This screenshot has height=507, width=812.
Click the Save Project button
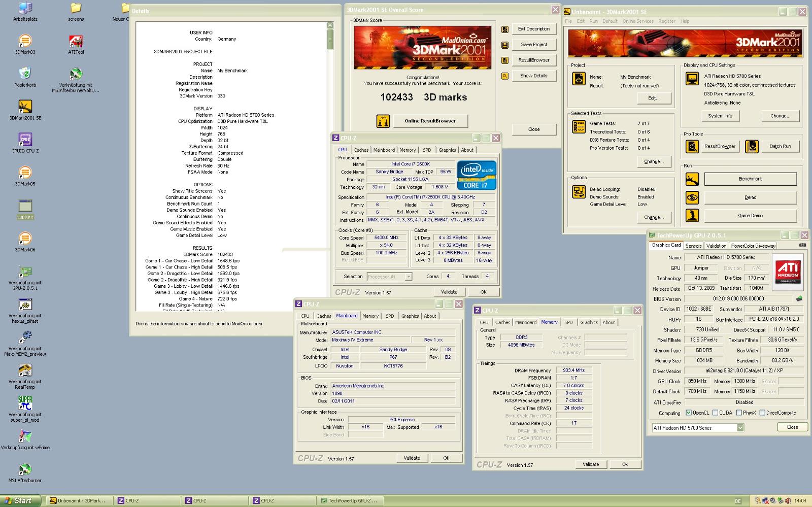(x=533, y=45)
